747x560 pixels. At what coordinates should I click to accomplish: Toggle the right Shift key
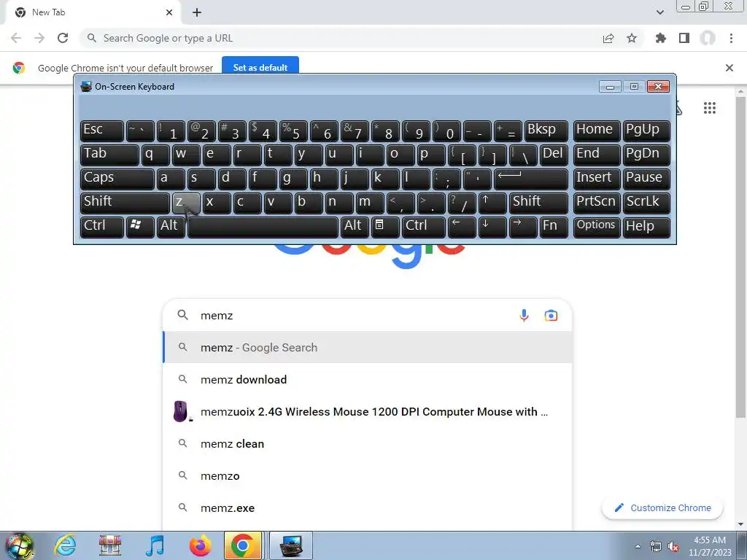point(538,203)
